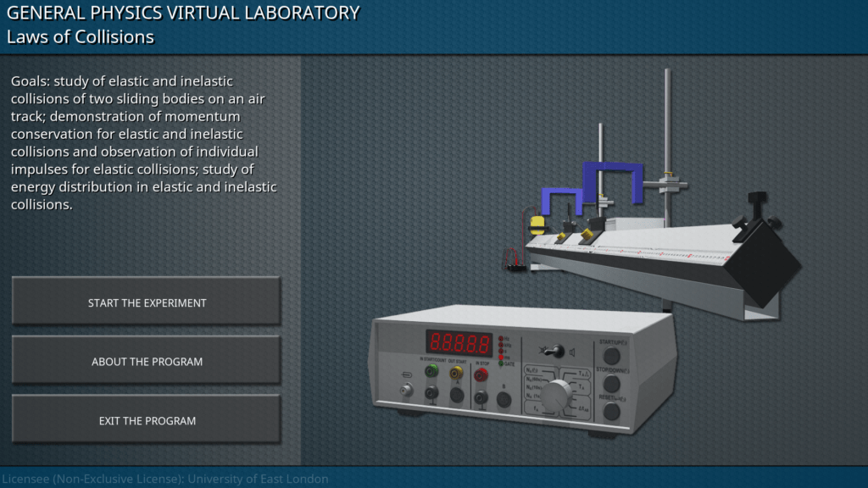Click the yellow OUT START socket
868x488 pixels.
(456, 373)
